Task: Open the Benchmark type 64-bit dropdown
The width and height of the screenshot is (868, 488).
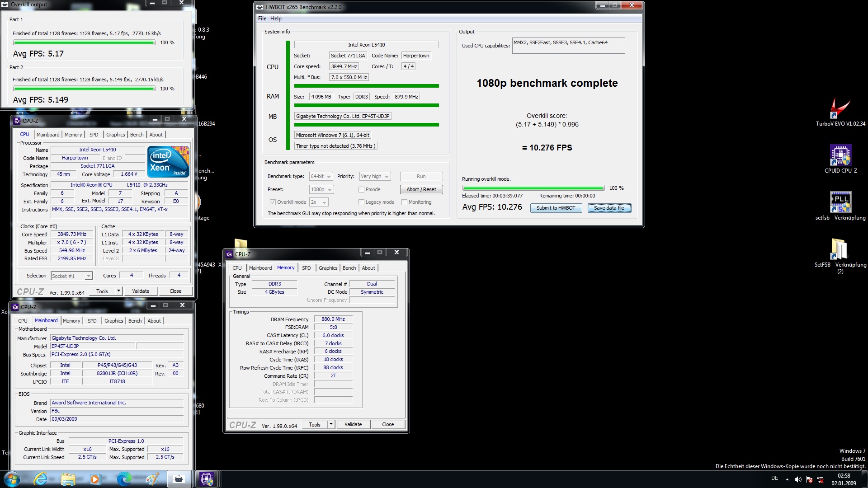Action: click(321, 176)
